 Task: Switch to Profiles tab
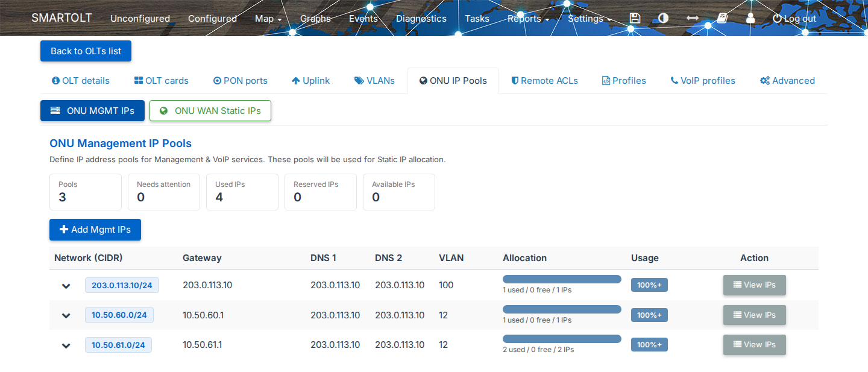click(624, 81)
